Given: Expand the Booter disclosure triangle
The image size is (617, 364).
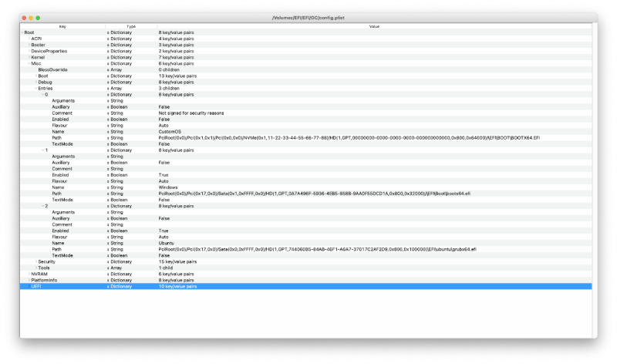Looking at the screenshot, I should 29,45.
